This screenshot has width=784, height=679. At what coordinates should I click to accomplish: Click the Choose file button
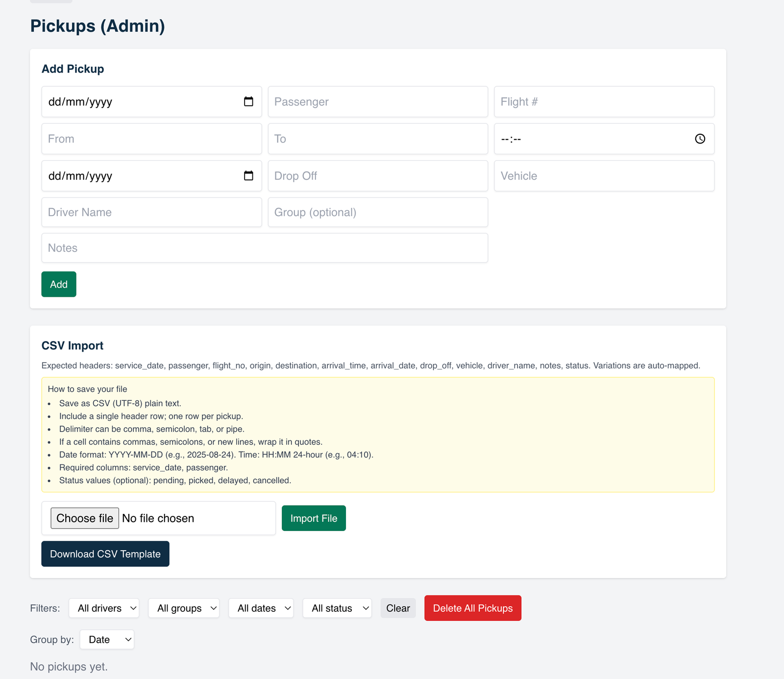pos(85,518)
